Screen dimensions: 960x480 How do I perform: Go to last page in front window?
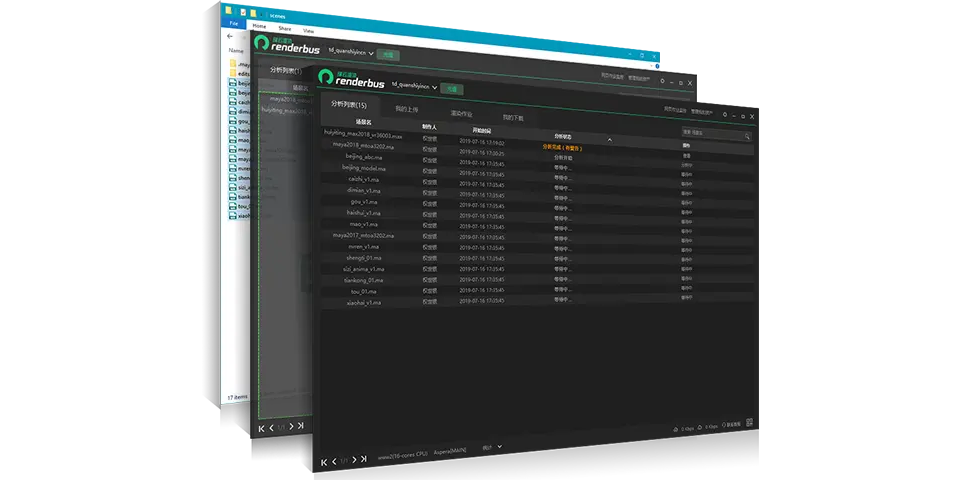coord(364,459)
